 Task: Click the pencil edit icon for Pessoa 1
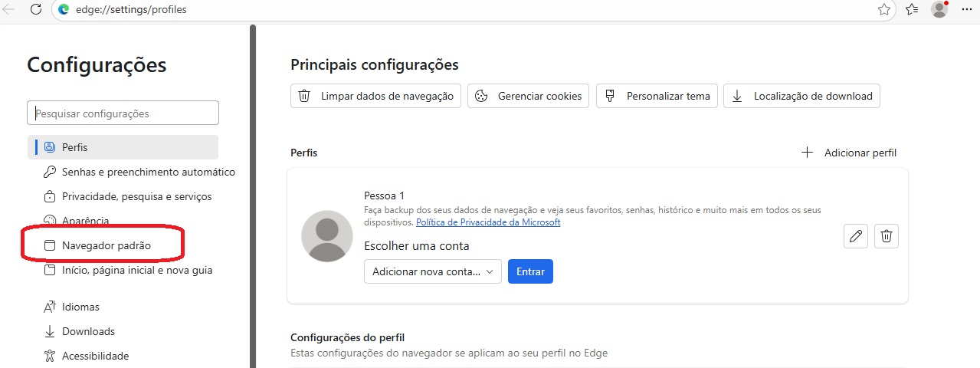(x=856, y=236)
